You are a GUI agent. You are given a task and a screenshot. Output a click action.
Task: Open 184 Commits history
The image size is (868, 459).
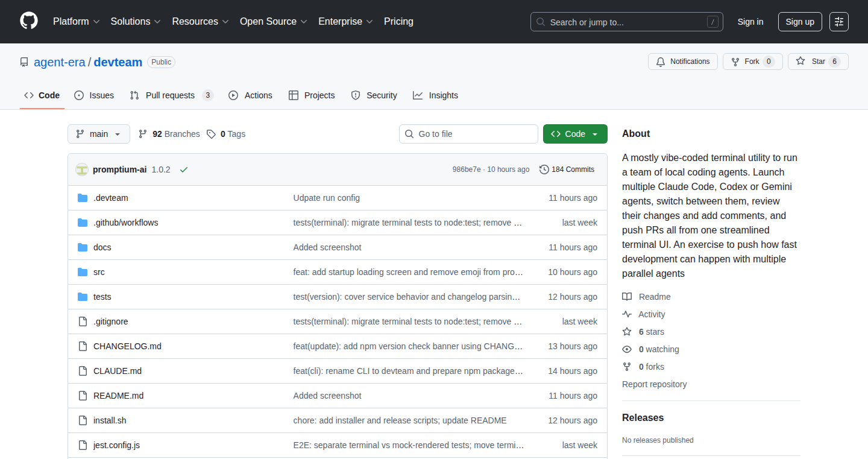[567, 169]
